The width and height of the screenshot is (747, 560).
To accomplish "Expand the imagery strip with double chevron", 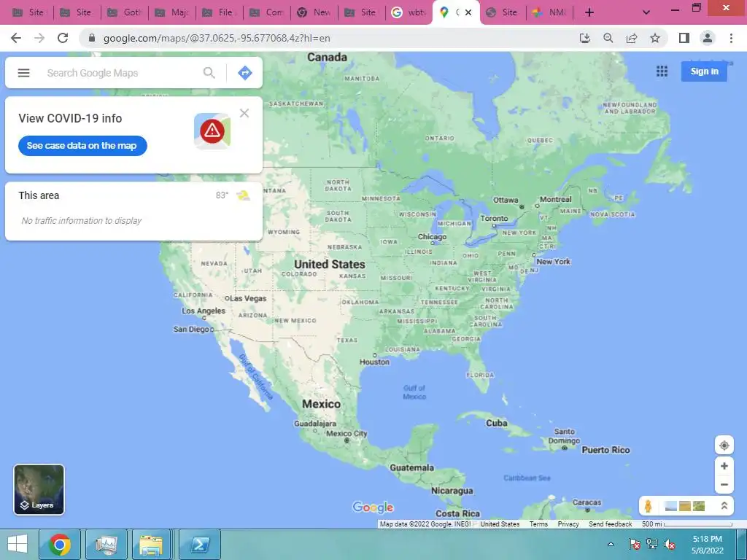I will [724, 506].
